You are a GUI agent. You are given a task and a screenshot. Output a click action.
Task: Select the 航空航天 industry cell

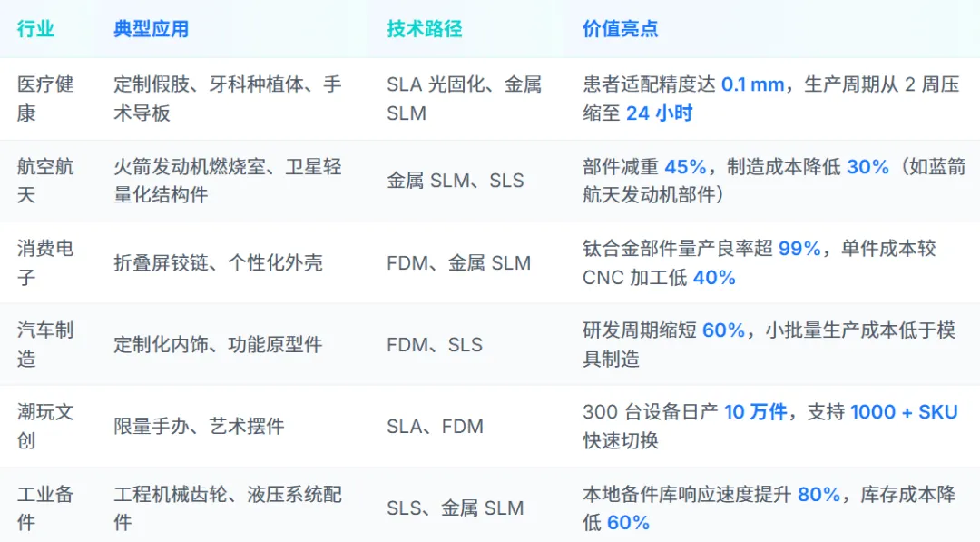45,181
